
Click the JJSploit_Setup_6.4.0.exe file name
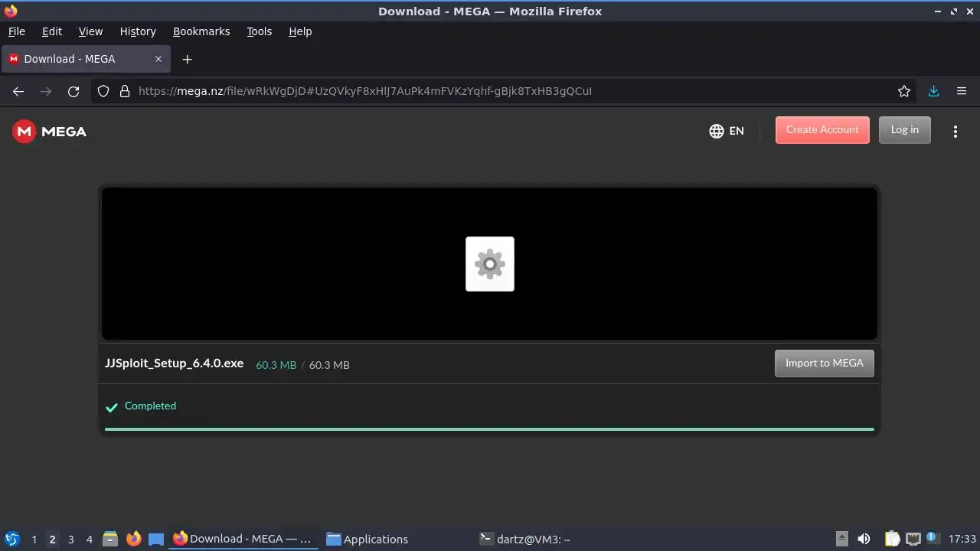[x=174, y=364]
